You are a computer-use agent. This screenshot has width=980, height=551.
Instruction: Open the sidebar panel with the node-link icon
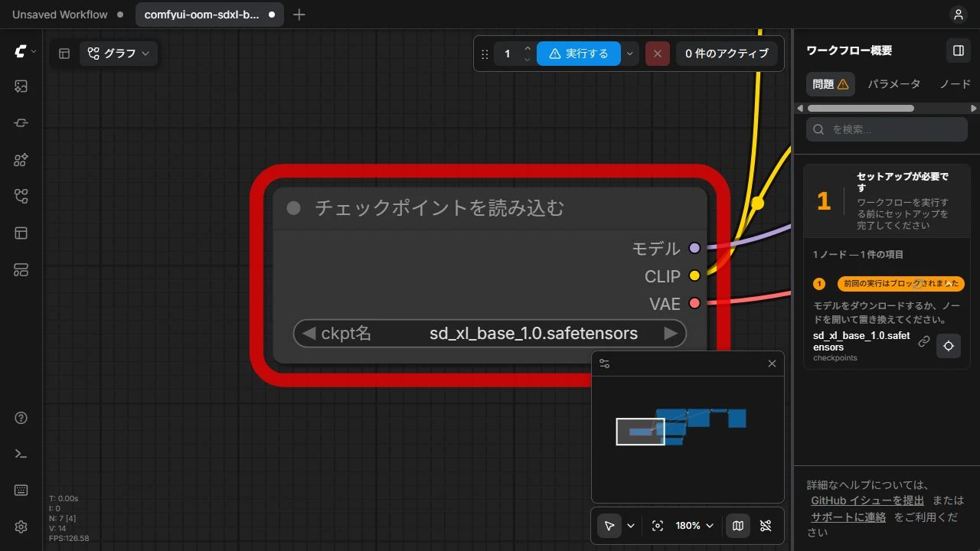click(x=21, y=123)
